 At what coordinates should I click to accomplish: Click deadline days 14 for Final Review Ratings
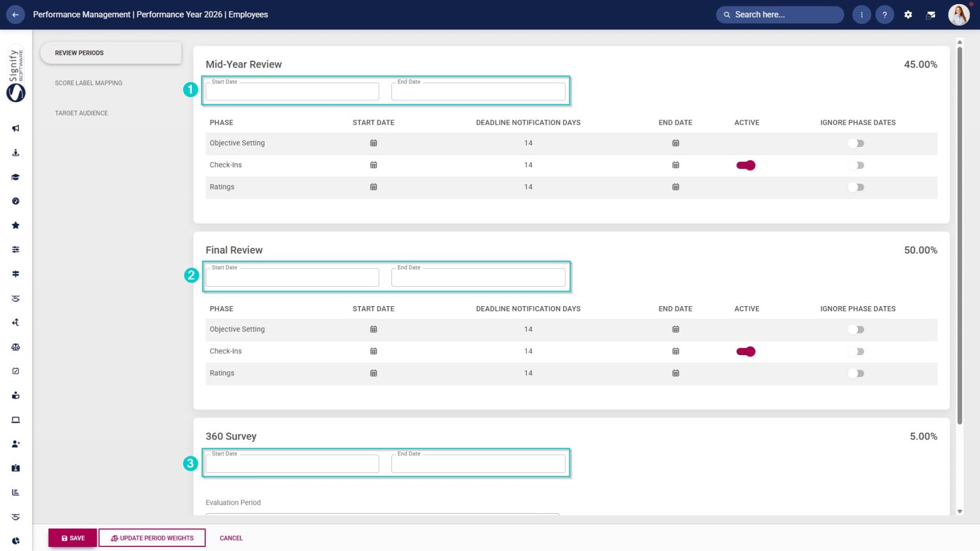(x=528, y=373)
